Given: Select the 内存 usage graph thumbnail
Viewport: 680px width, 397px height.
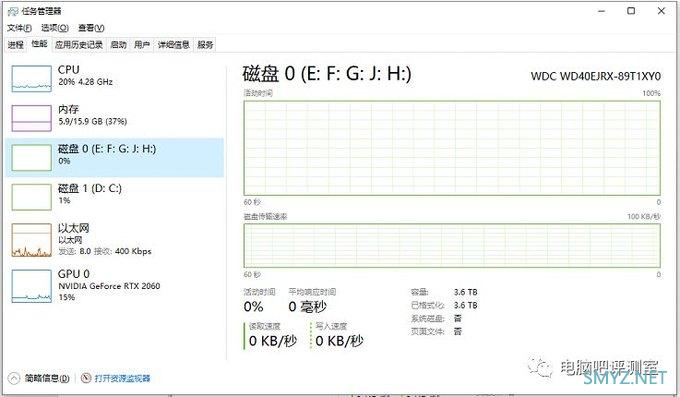Looking at the screenshot, I should coord(31,118).
